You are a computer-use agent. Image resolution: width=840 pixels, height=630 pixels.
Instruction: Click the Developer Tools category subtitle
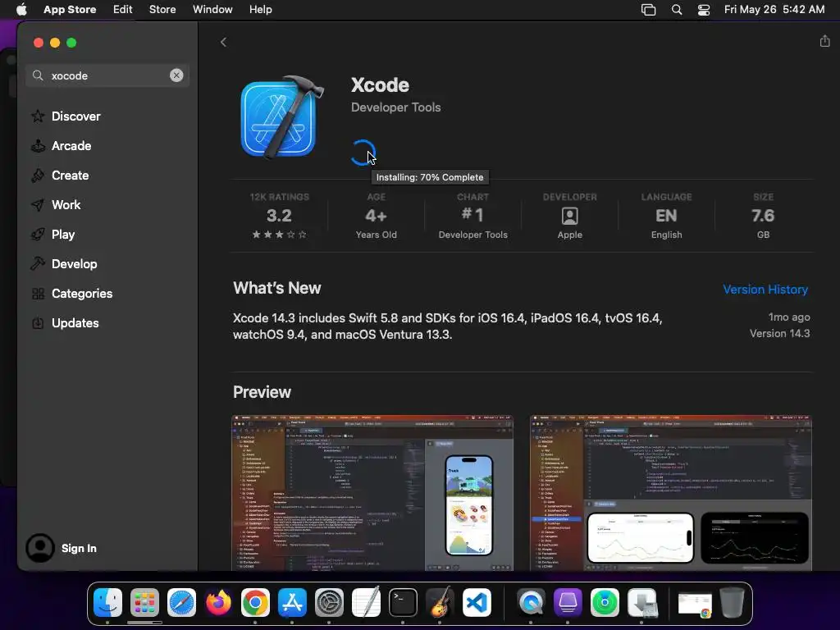click(x=396, y=107)
